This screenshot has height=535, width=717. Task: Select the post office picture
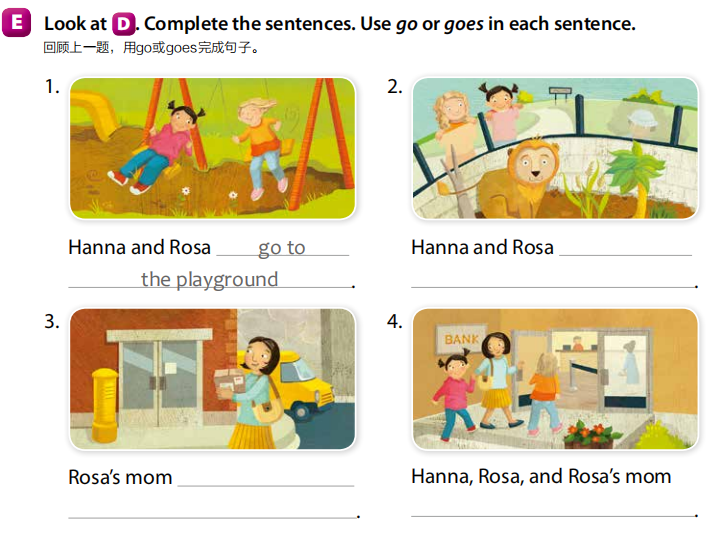tap(213, 379)
